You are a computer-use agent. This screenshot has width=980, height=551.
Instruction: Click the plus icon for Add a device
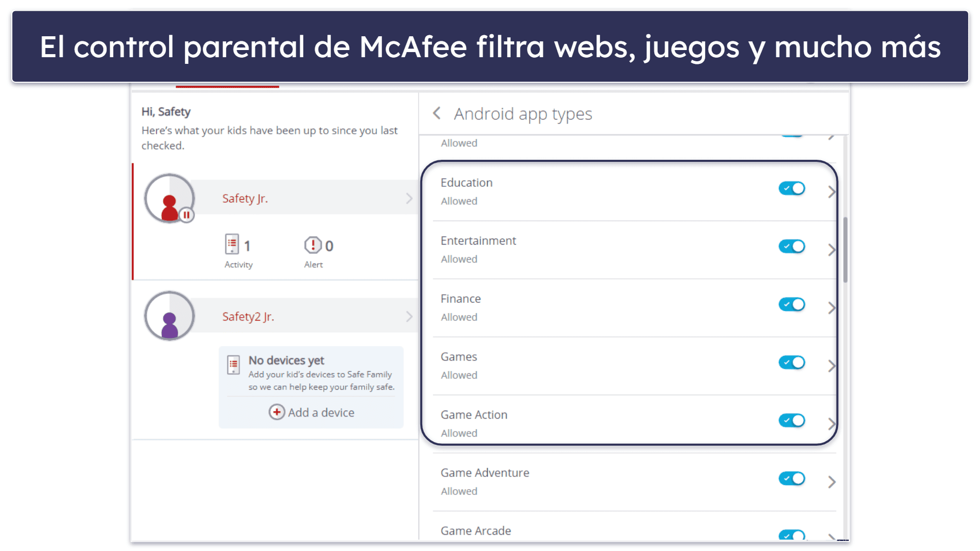(276, 412)
